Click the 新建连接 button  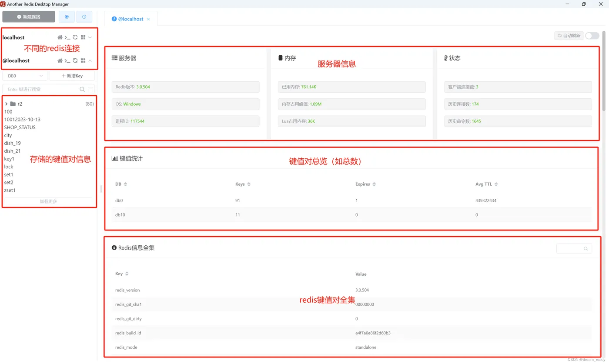(29, 17)
